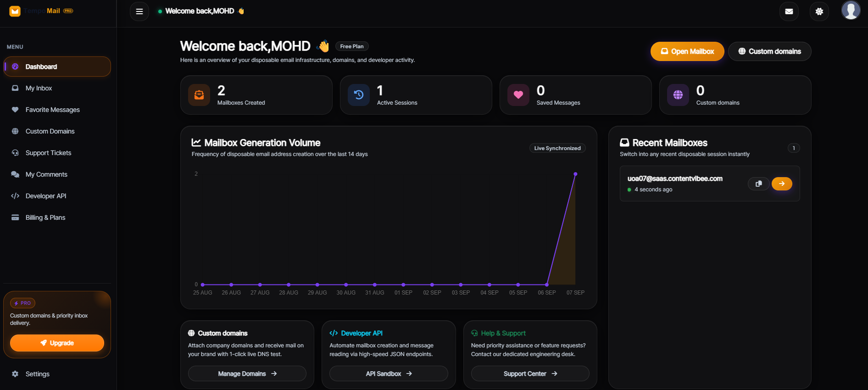Open Favorite Messages page
Image resolution: width=868 pixels, height=390 pixels.
(x=57, y=110)
